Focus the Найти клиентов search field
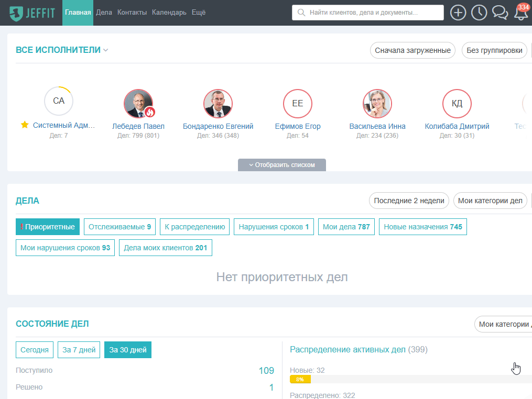The height and width of the screenshot is (399, 532). 368,13
